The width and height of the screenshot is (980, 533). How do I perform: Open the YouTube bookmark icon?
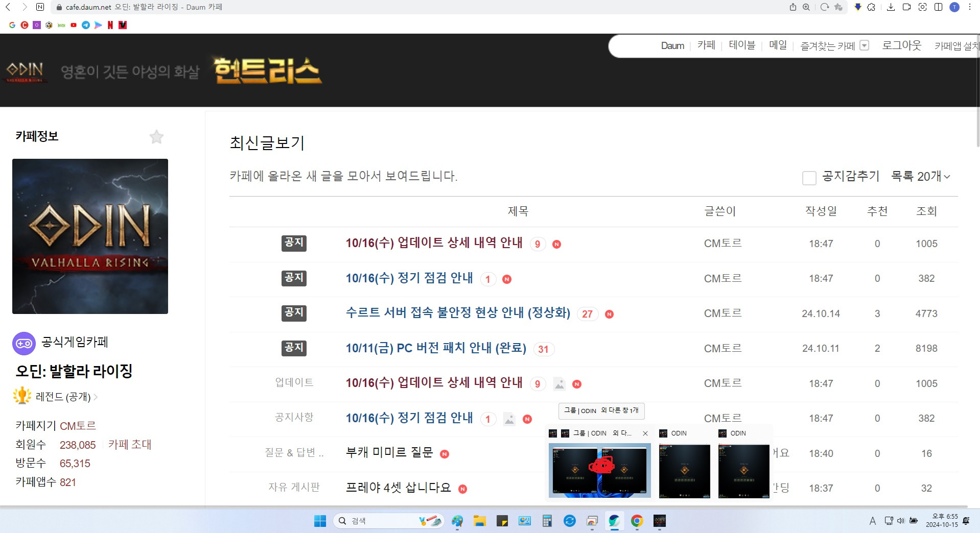[74, 25]
